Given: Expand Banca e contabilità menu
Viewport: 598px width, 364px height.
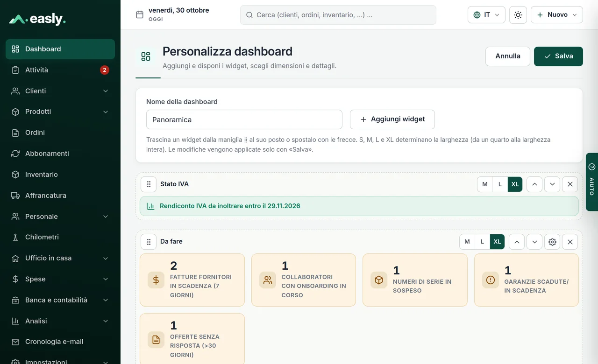Looking at the screenshot, I should click(x=106, y=300).
